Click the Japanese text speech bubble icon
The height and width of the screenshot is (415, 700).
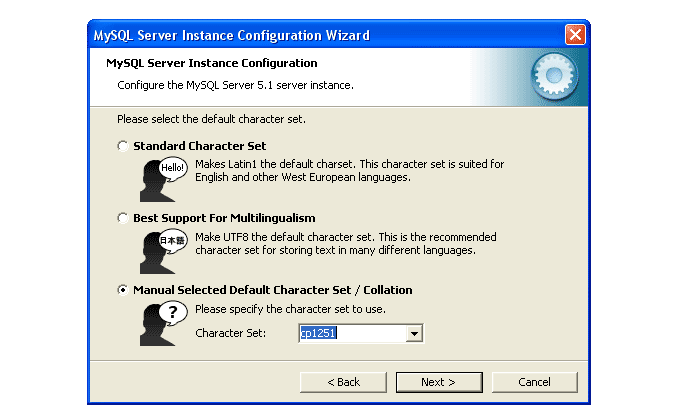[173, 241]
